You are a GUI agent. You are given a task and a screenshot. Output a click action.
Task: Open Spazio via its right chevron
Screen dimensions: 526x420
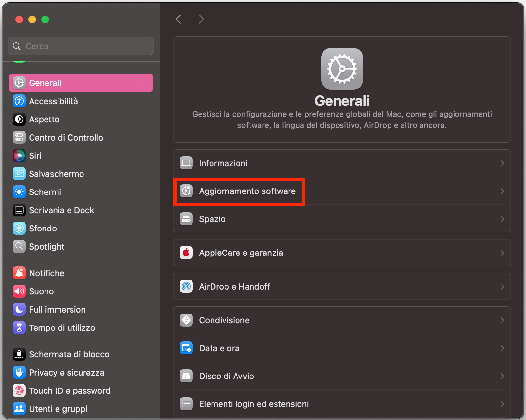pyautogui.click(x=502, y=219)
